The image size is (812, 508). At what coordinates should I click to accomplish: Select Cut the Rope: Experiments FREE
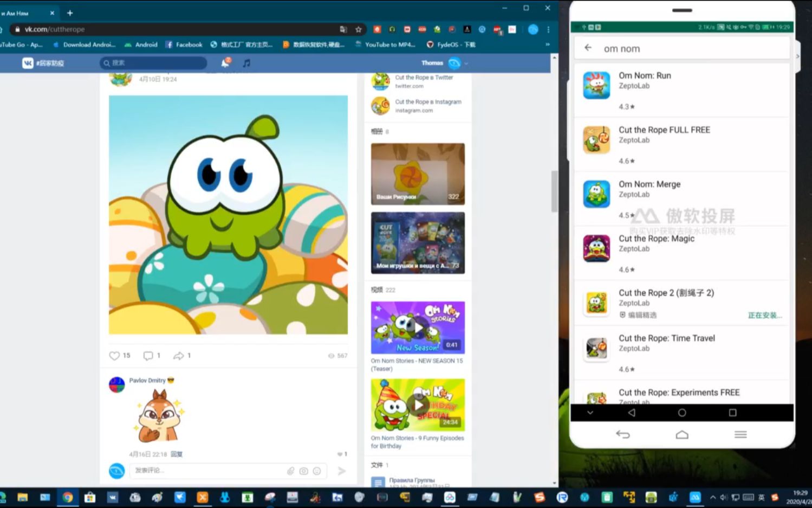click(x=681, y=393)
